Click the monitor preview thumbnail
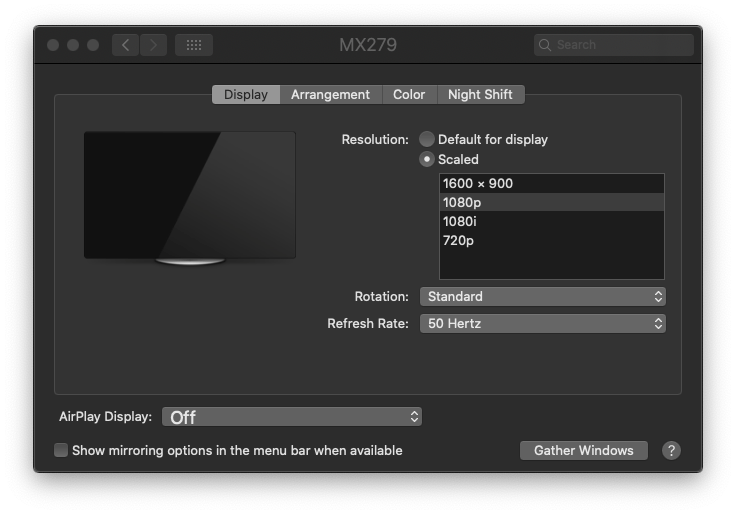This screenshot has width=736, height=514. pyautogui.click(x=190, y=198)
